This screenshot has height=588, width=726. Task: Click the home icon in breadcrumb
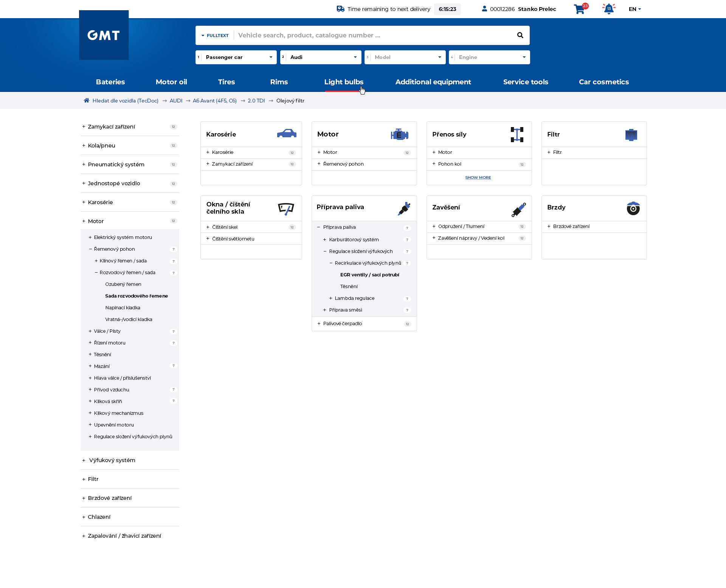pyautogui.click(x=87, y=101)
